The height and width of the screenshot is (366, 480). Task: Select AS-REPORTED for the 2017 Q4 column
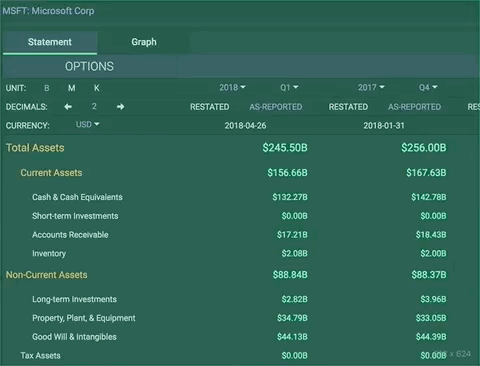tap(414, 107)
